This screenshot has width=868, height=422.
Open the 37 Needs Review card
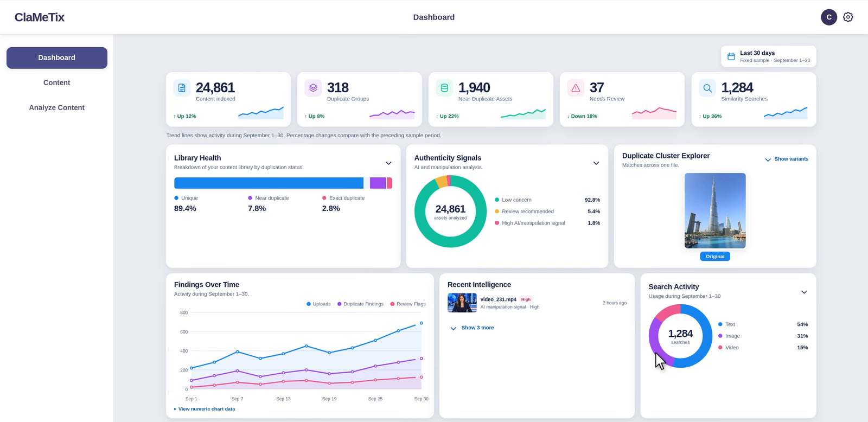click(622, 100)
